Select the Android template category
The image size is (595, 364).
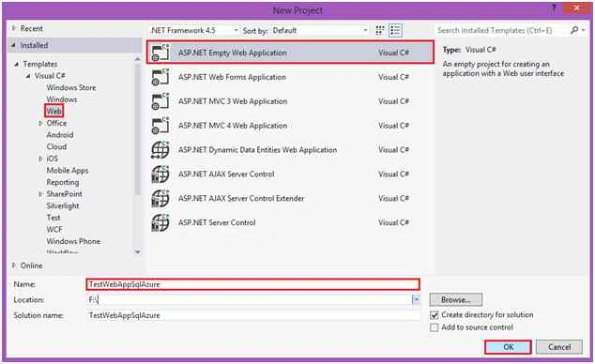60,135
